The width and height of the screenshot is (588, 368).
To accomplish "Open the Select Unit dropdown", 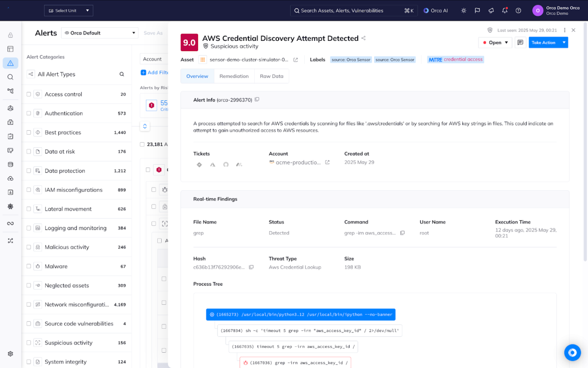I will (69, 10).
